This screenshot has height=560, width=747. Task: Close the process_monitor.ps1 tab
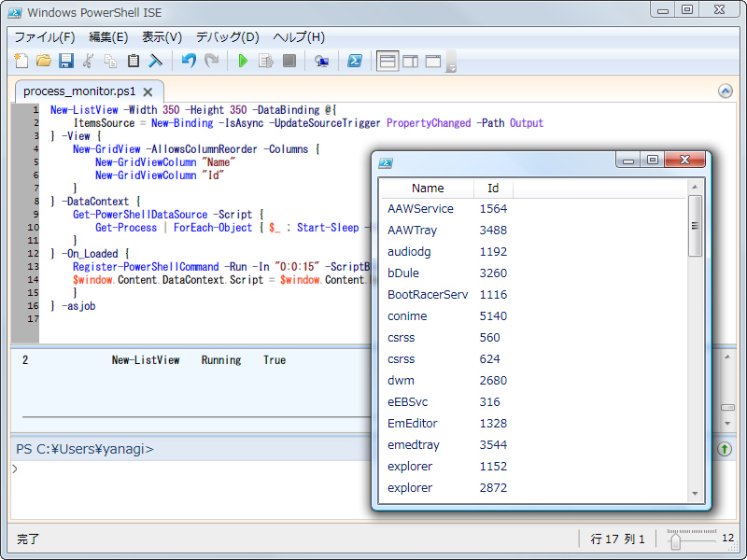149,91
